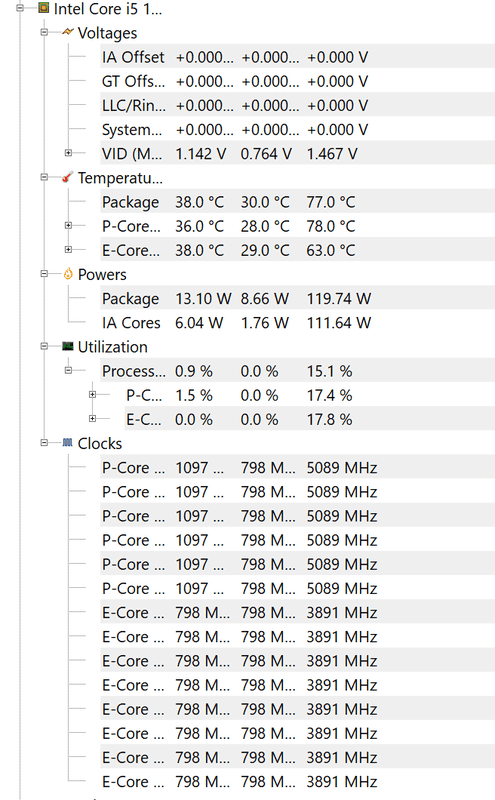Click the Clocks waveform icon
Viewport: 495px width, 800px height.
click(67, 442)
